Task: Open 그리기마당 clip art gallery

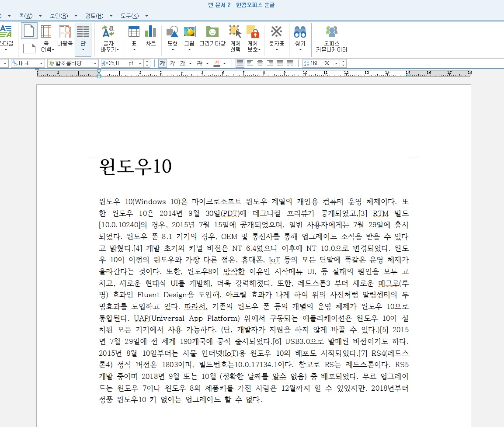Action: pyautogui.click(x=212, y=35)
